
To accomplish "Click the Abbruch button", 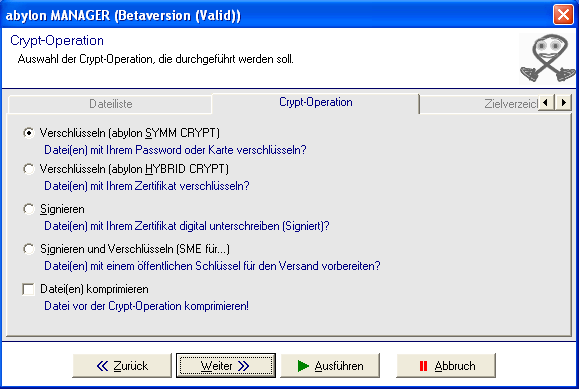I will click(446, 366).
